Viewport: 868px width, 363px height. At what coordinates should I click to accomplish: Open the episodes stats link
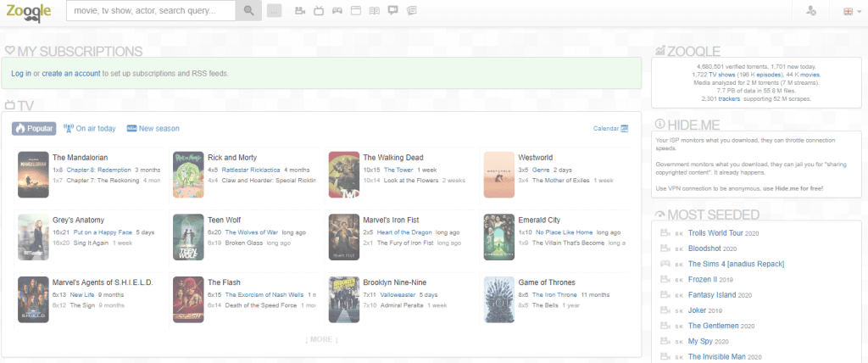(x=768, y=75)
